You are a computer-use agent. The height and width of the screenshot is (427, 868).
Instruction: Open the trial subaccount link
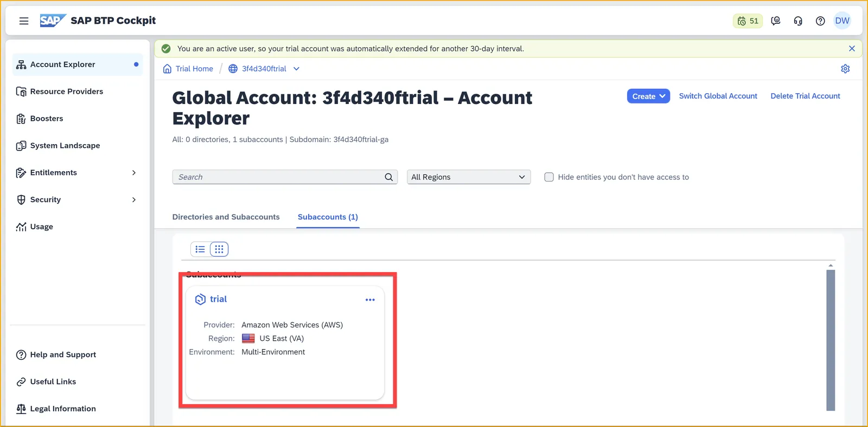218,299
